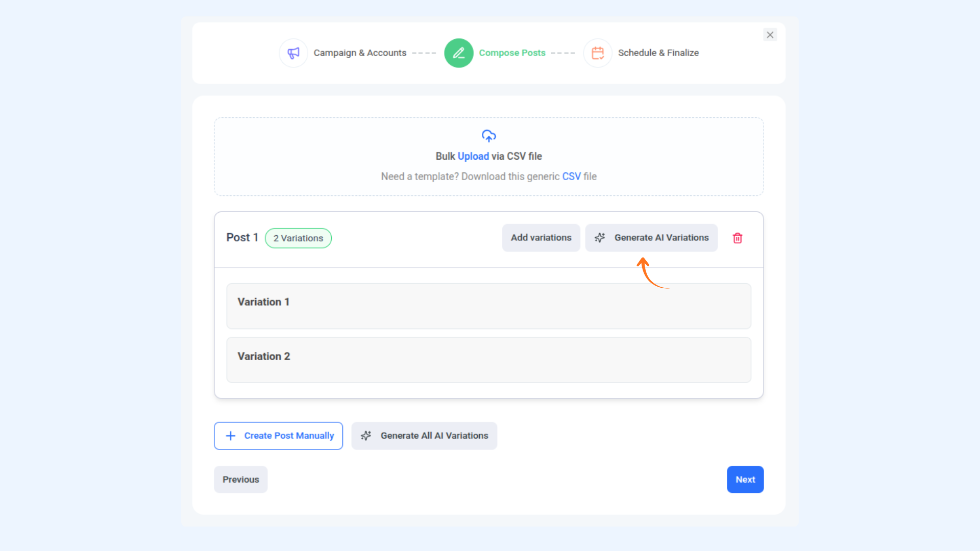Click the cloud upload icon

pyautogui.click(x=488, y=136)
